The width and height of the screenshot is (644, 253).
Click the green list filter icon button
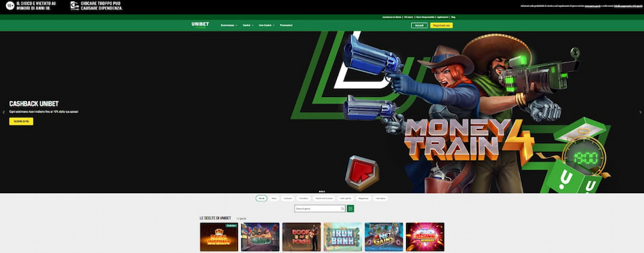tap(350, 209)
